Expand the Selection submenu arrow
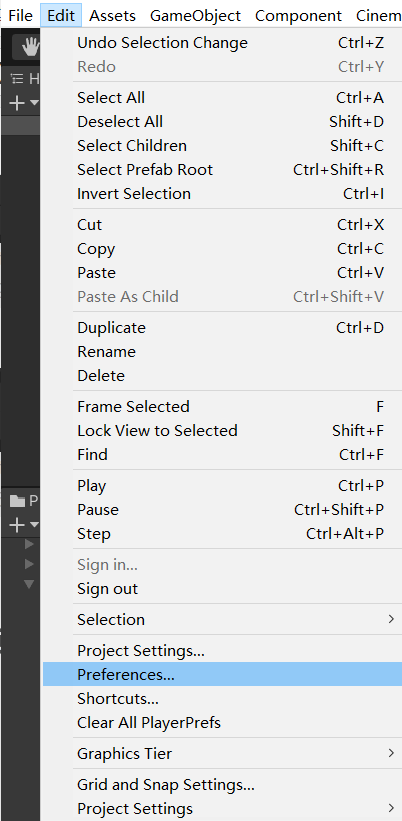This screenshot has height=821, width=402. pos(391,619)
